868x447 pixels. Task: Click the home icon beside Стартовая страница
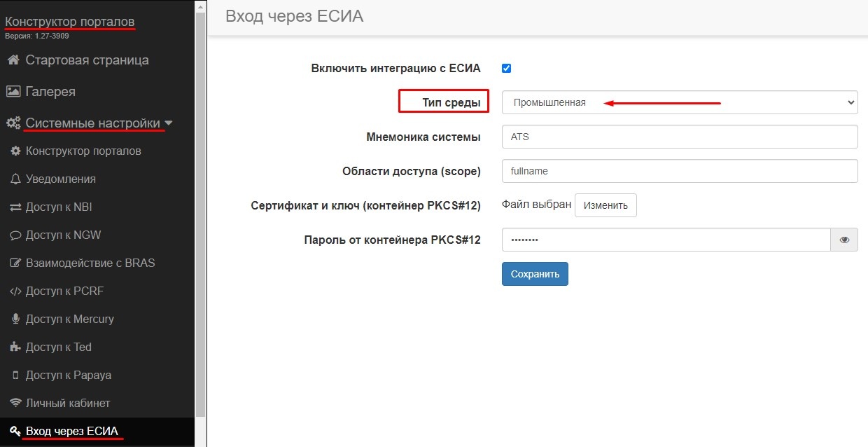[13, 60]
